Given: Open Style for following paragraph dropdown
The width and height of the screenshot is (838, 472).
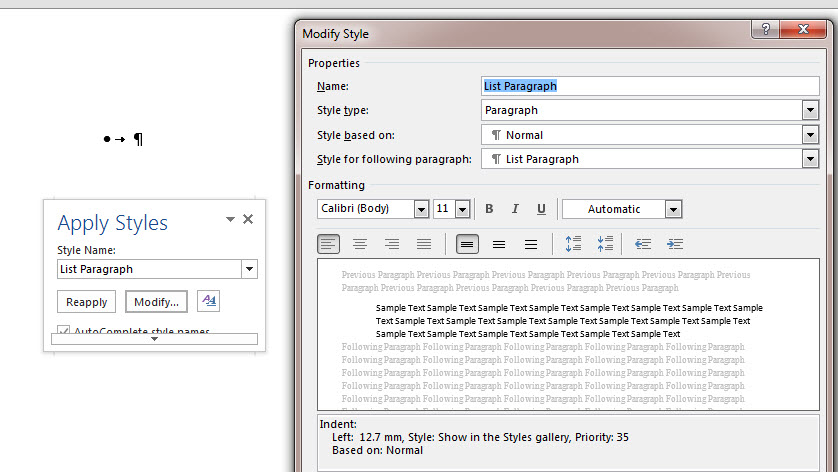Looking at the screenshot, I should coord(810,159).
